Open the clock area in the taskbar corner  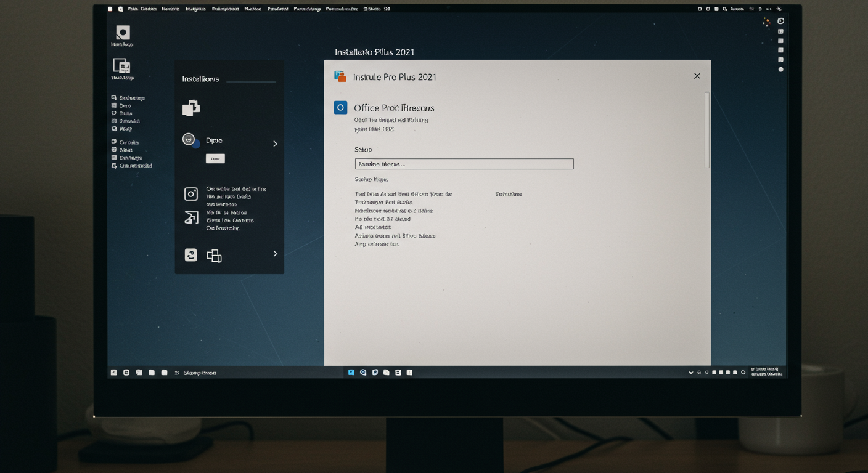pyautogui.click(x=766, y=371)
